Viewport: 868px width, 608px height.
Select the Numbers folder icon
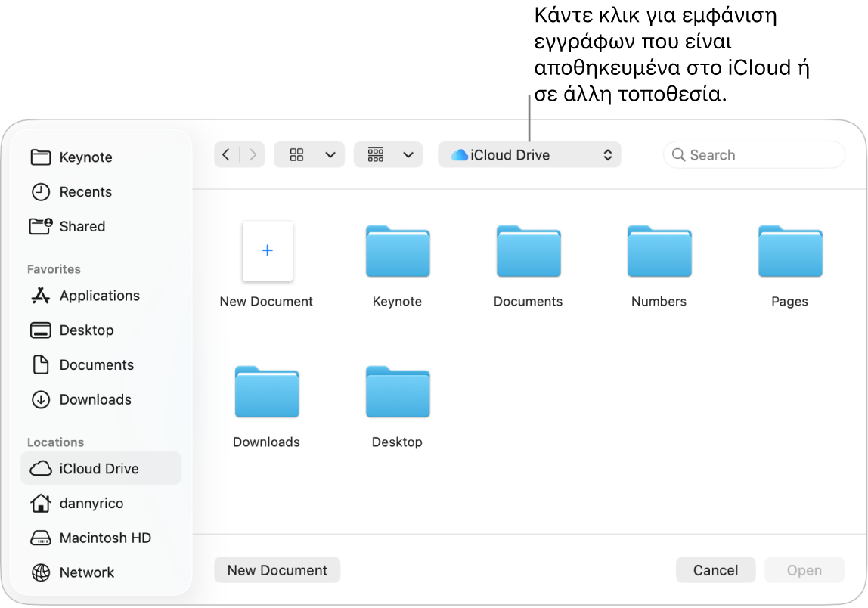(x=659, y=251)
